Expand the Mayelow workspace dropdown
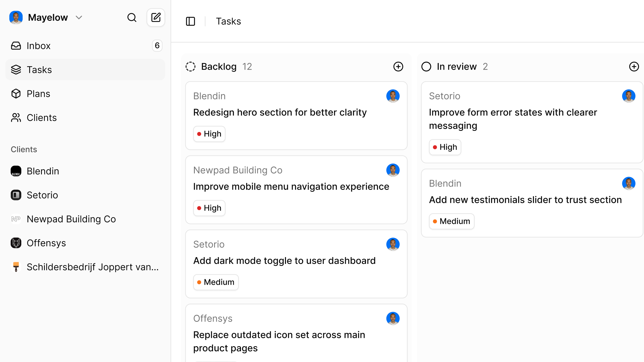Image resolution: width=644 pixels, height=362 pixels. click(x=79, y=18)
